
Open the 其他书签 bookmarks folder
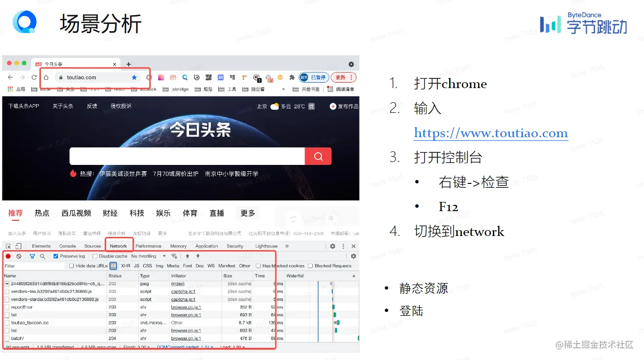pyautogui.click(x=306, y=89)
